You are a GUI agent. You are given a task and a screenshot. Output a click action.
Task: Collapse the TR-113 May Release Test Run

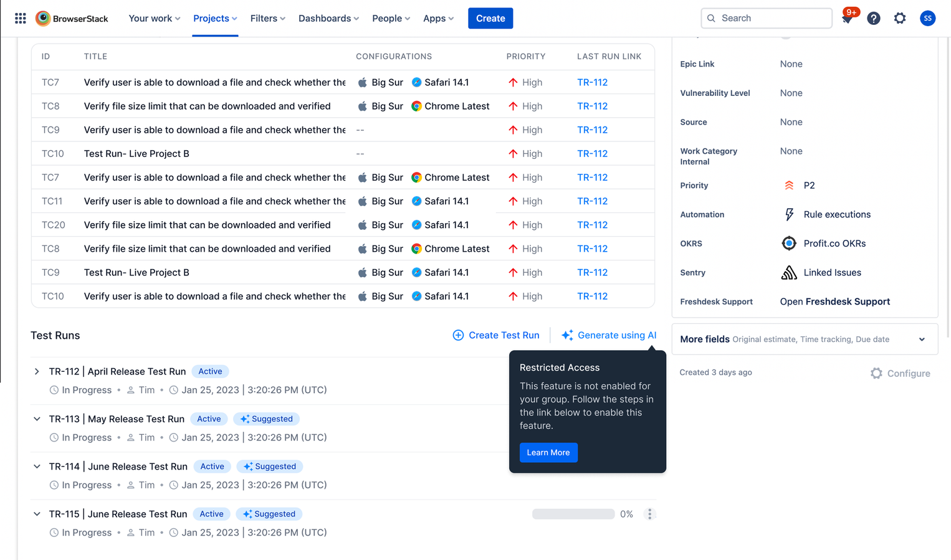(37, 419)
